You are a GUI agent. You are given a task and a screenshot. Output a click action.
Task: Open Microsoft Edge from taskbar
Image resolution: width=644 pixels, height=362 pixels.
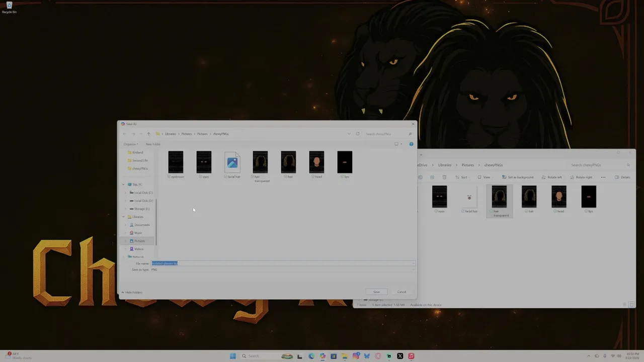(x=311, y=356)
